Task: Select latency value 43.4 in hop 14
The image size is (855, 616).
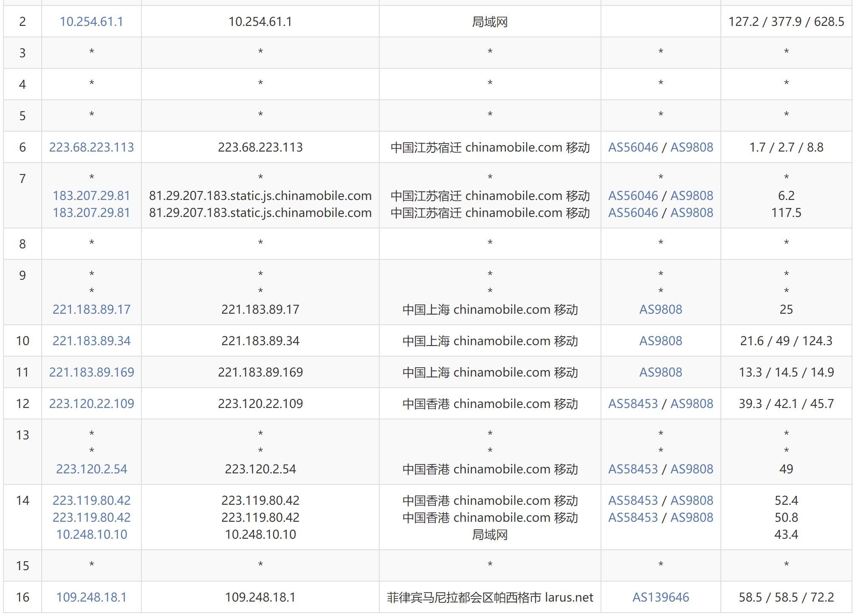Action: [x=786, y=534]
